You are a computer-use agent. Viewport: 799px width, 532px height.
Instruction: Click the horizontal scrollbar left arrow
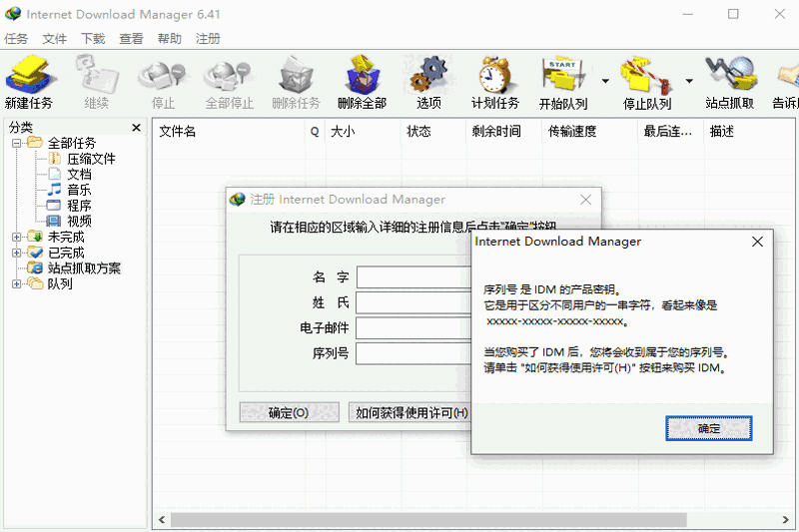pyautogui.click(x=162, y=520)
